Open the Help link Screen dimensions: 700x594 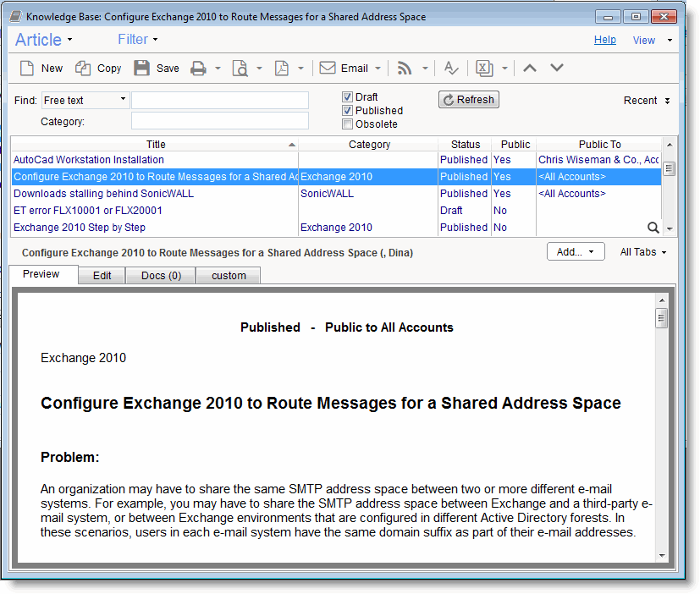(x=604, y=39)
